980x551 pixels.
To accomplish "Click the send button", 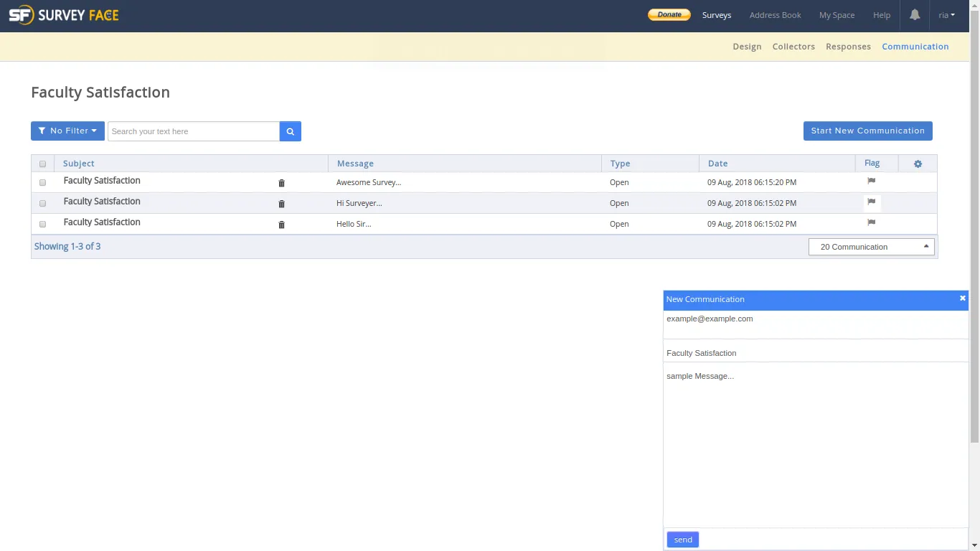I will point(682,540).
